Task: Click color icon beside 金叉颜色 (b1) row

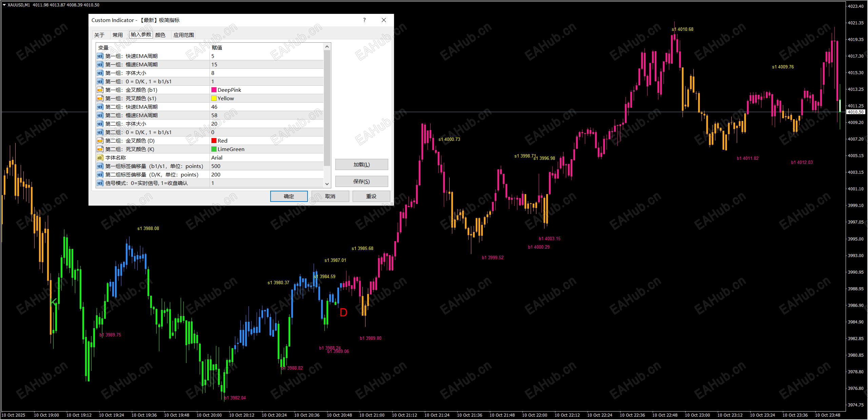Action: (100, 90)
